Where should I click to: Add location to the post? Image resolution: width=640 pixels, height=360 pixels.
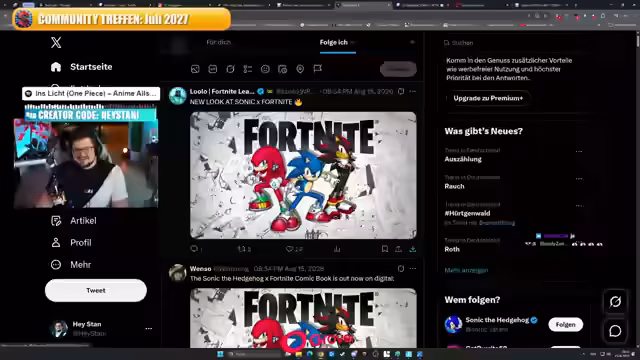coord(300,69)
